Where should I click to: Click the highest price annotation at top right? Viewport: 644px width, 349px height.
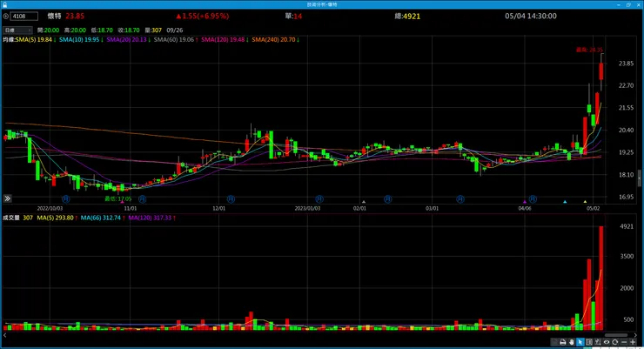[589, 50]
